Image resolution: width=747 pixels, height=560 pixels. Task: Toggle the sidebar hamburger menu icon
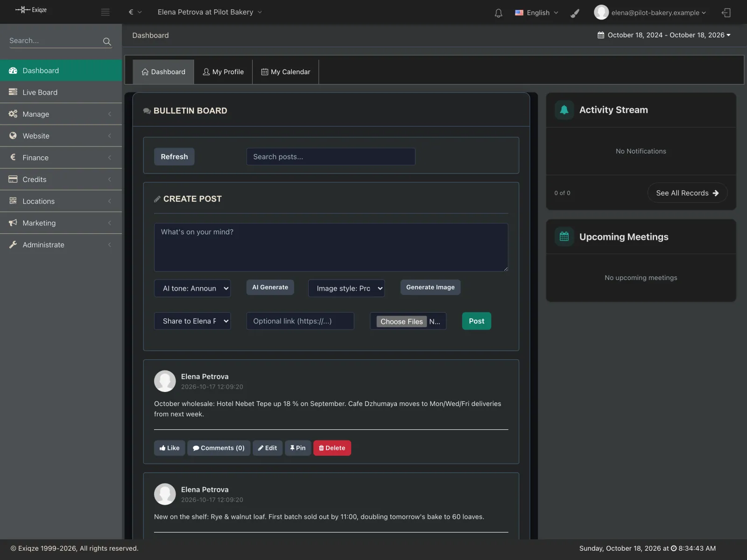[x=106, y=12]
